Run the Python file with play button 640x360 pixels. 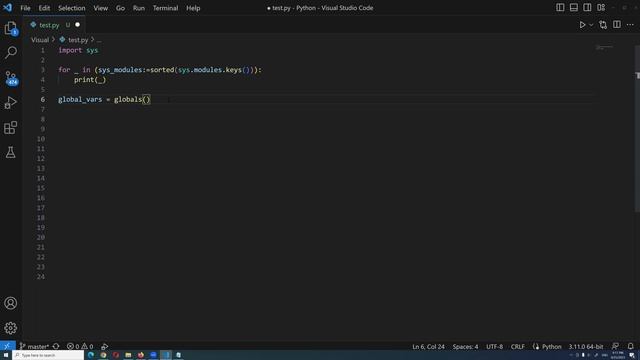click(x=582, y=25)
